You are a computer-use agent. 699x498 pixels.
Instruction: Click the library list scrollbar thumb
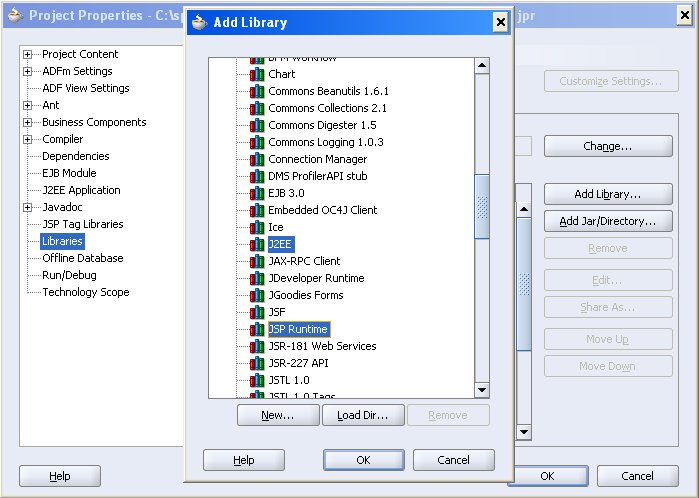(482, 207)
